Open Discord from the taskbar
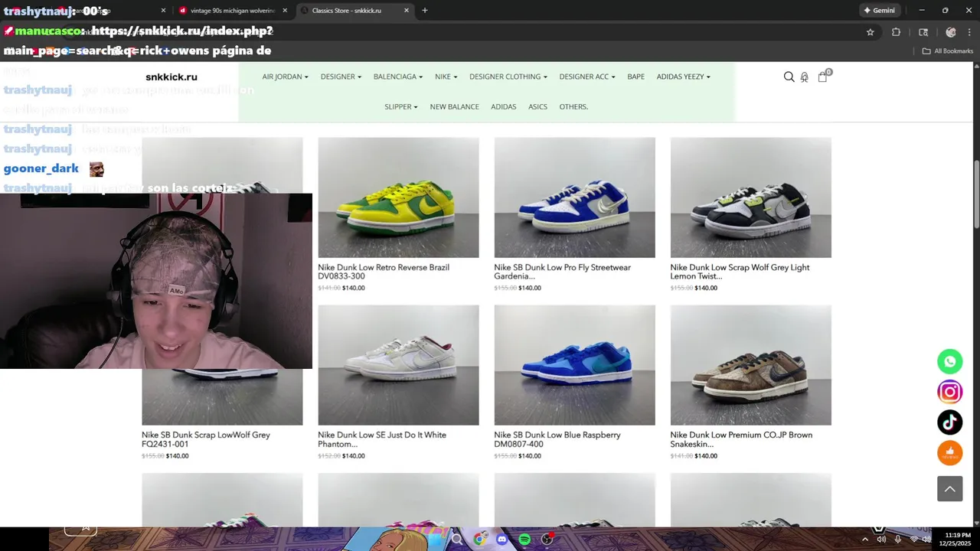Image resolution: width=980 pixels, height=551 pixels. pos(501,539)
